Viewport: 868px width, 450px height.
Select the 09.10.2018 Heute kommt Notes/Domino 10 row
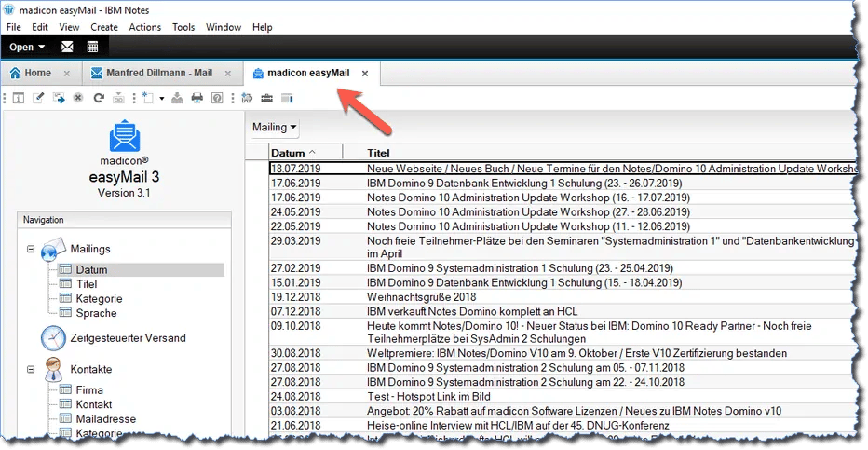(x=563, y=332)
